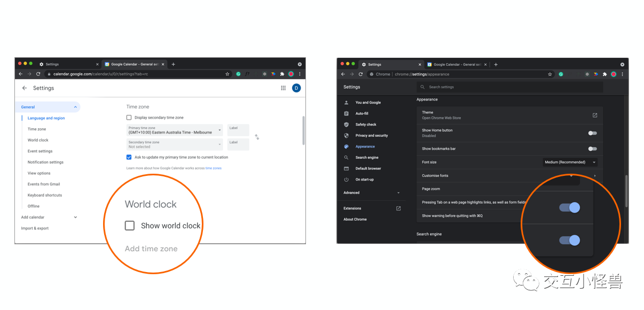This screenshot has height=310, width=644.
Task: Reload the Google Calendar settings page
Action: click(38, 74)
